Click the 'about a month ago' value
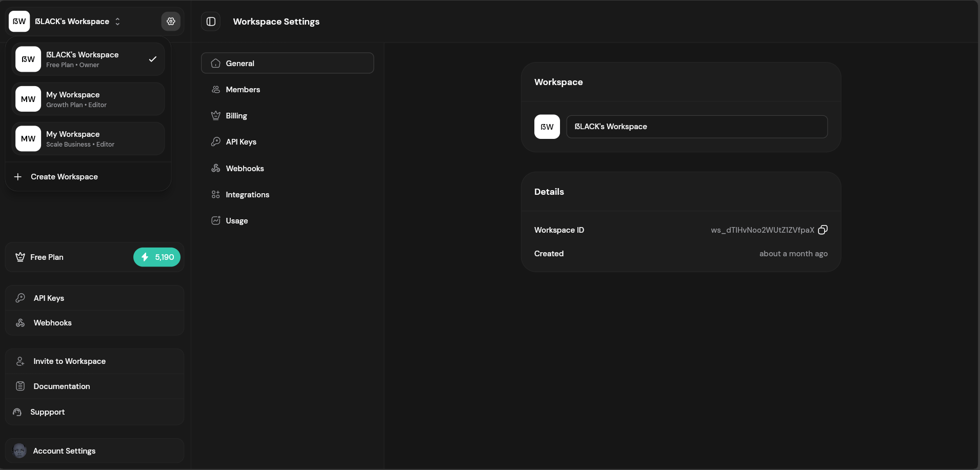 click(x=793, y=254)
